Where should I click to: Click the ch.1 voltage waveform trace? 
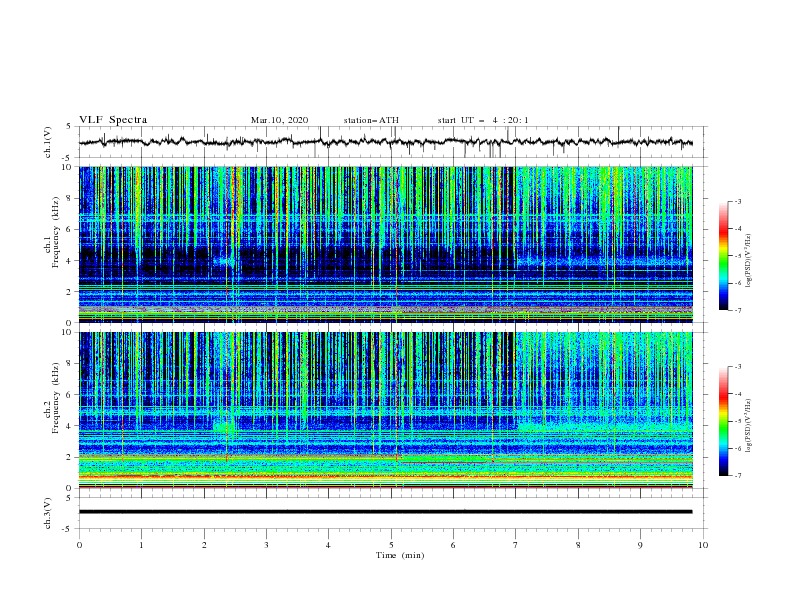click(385, 142)
